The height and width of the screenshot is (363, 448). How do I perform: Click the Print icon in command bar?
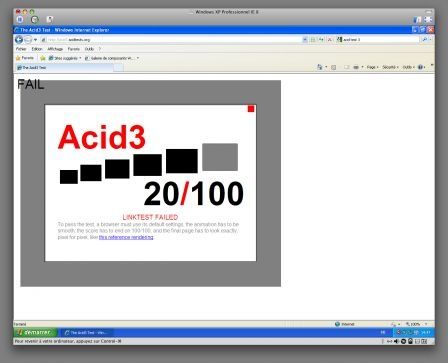356,67
